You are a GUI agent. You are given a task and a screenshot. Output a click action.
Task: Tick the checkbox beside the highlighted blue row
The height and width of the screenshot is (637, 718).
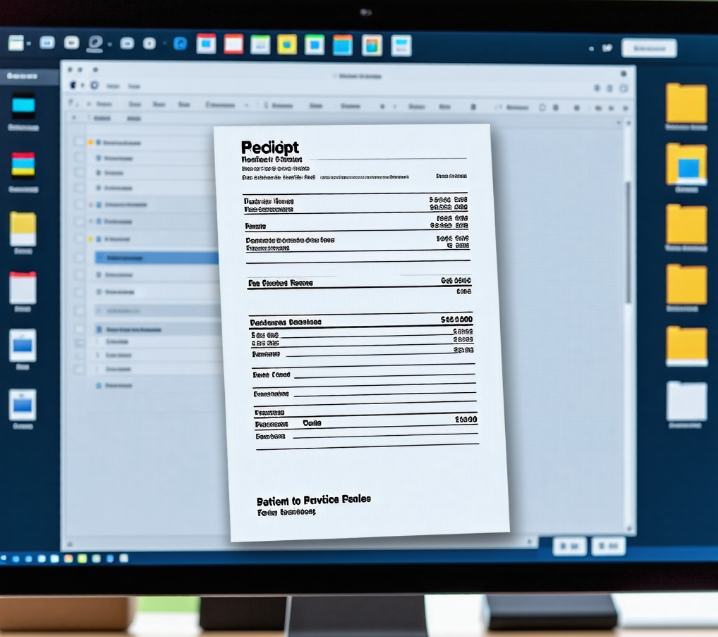[79, 258]
